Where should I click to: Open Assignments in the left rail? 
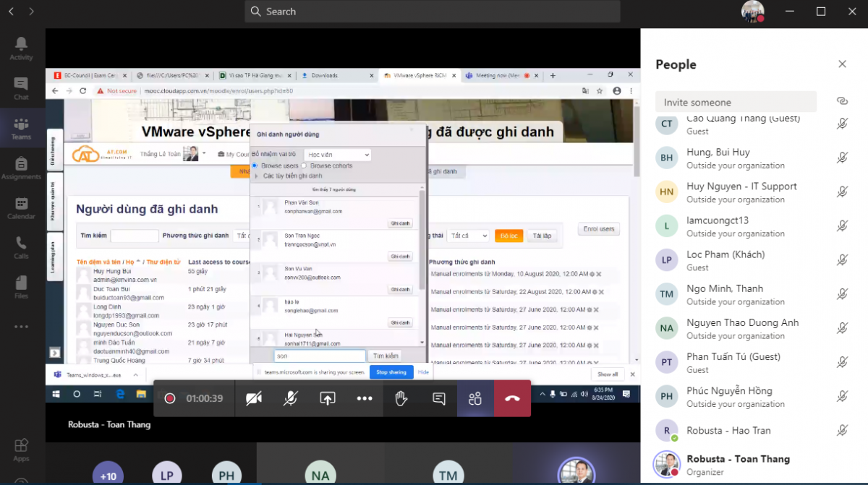pyautogui.click(x=21, y=168)
